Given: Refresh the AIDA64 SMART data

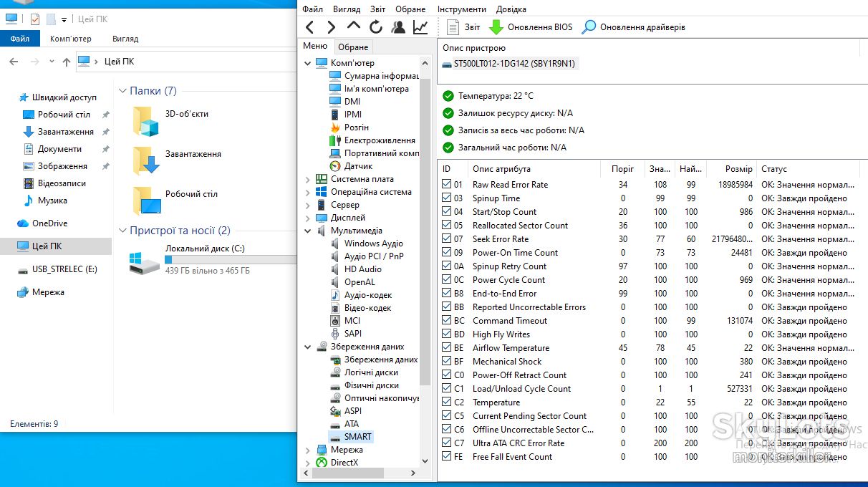Looking at the screenshot, I should click(x=376, y=27).
